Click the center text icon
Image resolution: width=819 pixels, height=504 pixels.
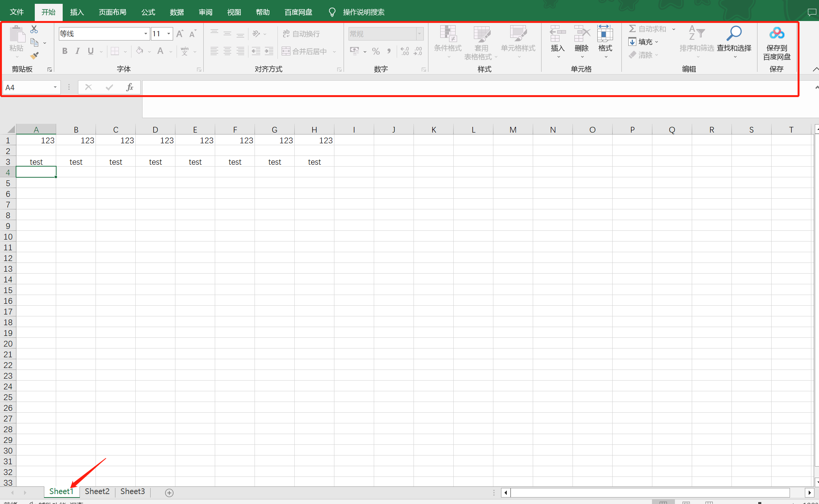coord(227,51)
